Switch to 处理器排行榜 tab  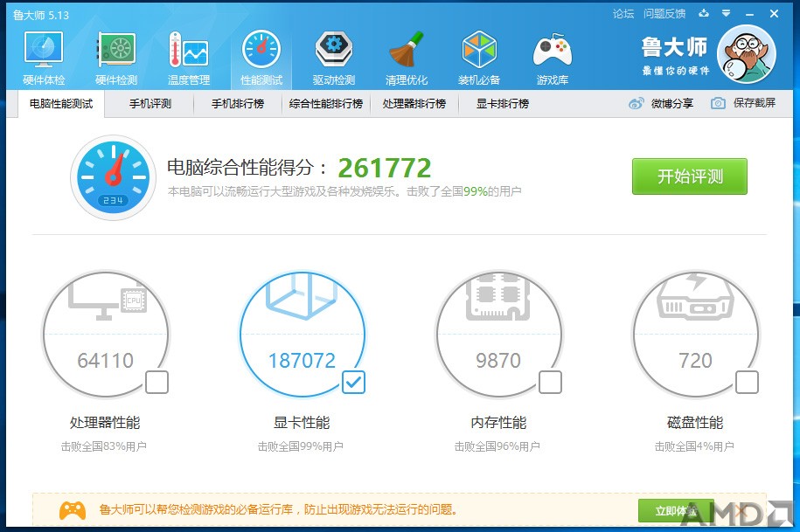(x=414, y=103)
